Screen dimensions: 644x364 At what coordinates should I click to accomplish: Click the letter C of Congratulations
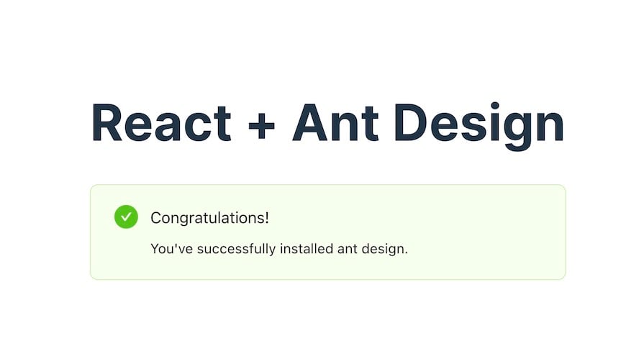[x=156, y=218]
